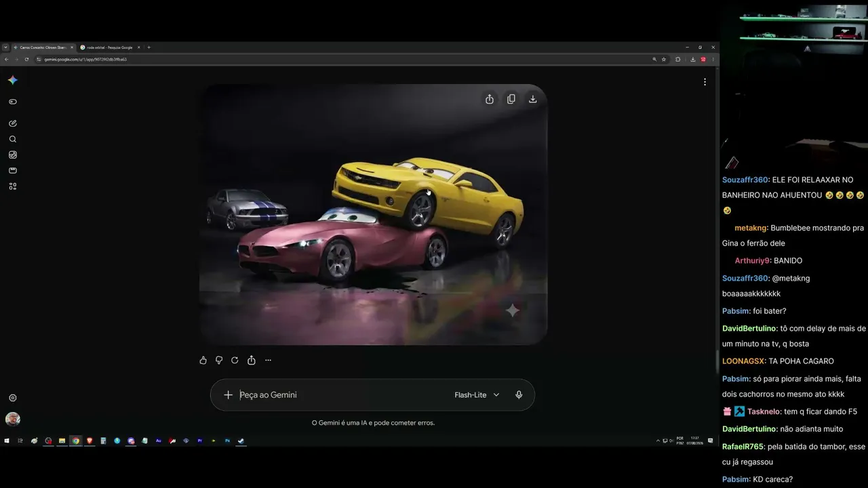Close the Carros Conceito tab
868x488 pixels.
click(72, 47)
